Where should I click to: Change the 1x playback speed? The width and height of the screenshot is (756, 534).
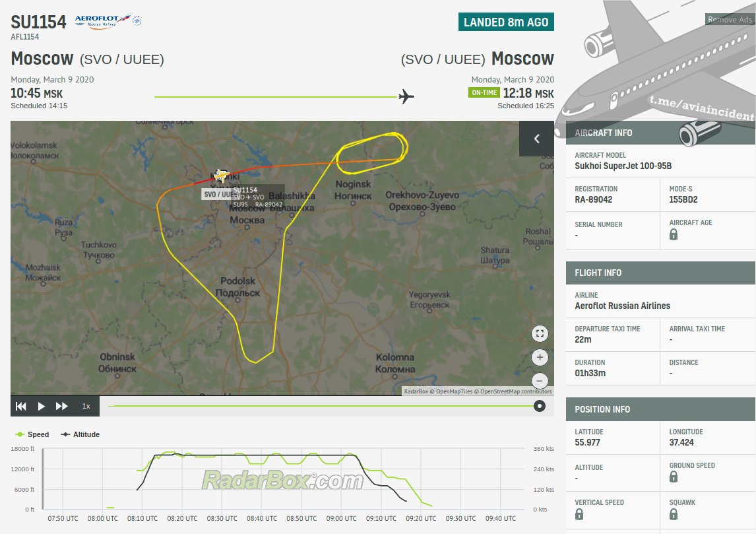[x=86, y=406]
